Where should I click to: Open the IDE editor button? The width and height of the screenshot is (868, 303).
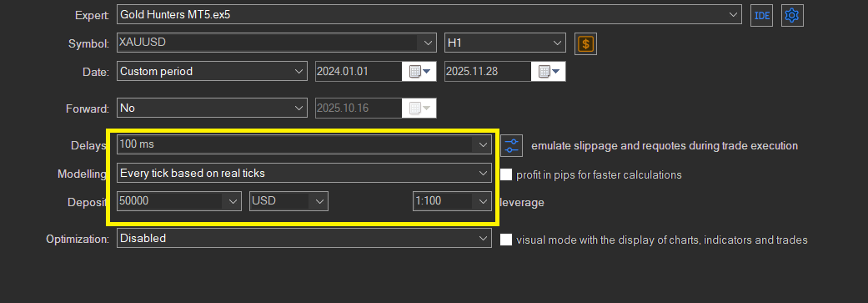pyautogui.click(x=762, y=15)
